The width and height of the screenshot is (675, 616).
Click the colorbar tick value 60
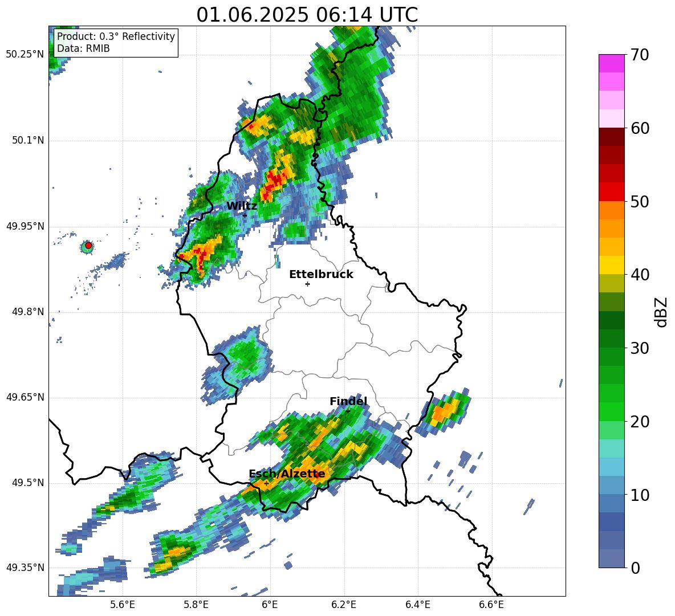click(640, 128)
